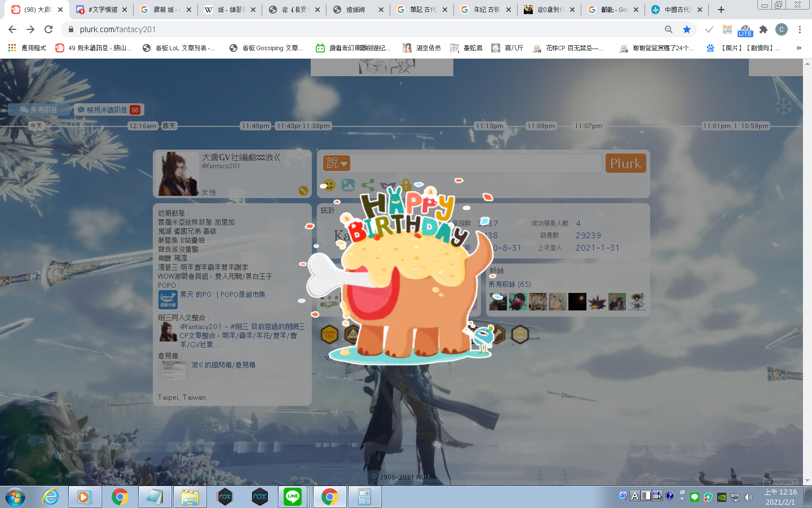
Task: Open the @fantacy201 劍三 整合 link
Action: click(x=242, y=335)
